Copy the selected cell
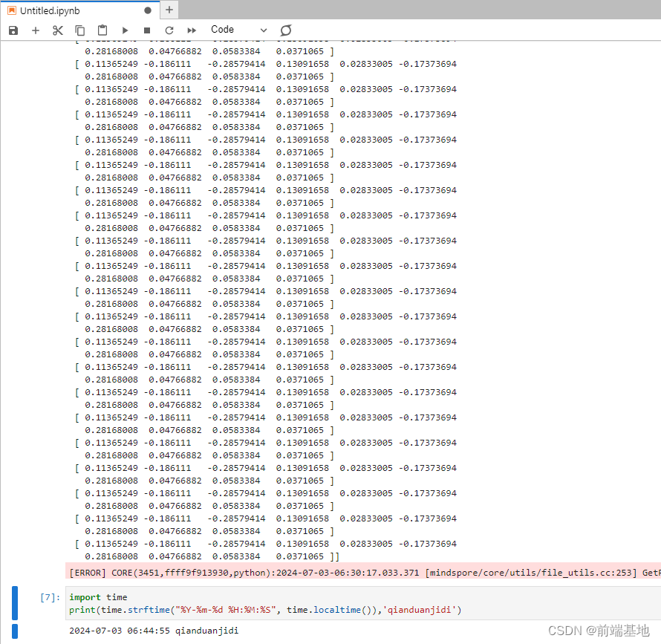The image size is (661, 644). click(79, 30)
